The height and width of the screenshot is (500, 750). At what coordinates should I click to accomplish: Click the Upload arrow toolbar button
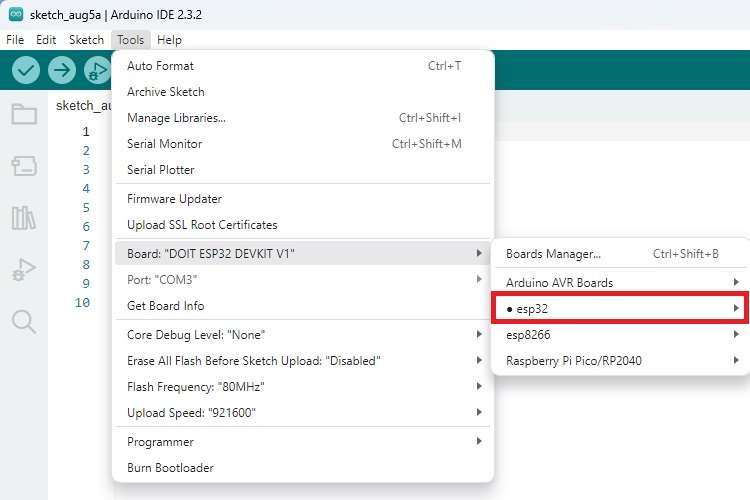[x=62, y=70]
